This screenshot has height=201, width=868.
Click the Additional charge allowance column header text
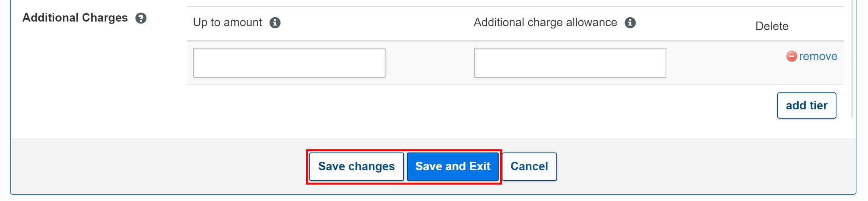pyautogui.click(x=545, y=22)
